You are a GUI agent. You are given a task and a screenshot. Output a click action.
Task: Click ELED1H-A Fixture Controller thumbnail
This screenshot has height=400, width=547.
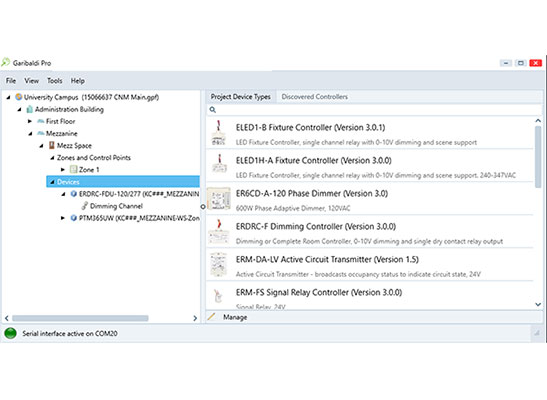coord(219,164)
